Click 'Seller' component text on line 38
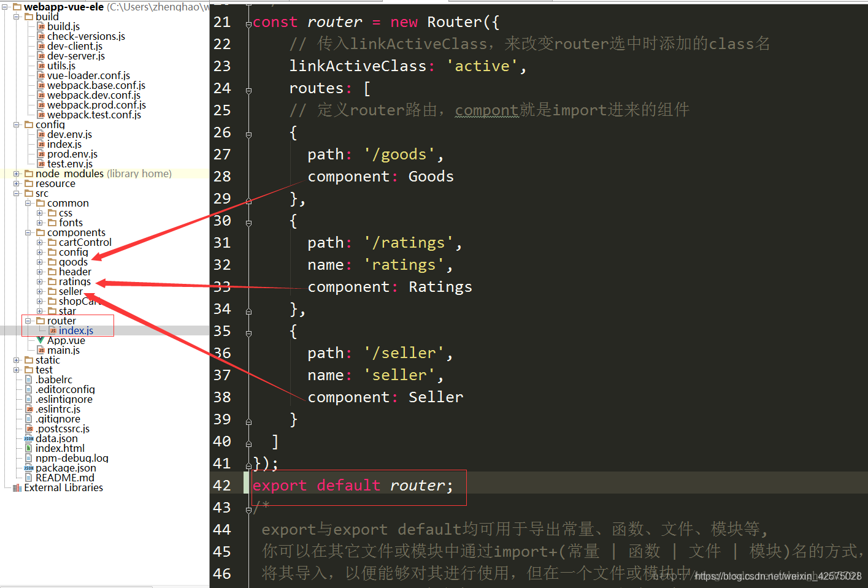This screenshot has height=588, width=868. pos(436,397)
